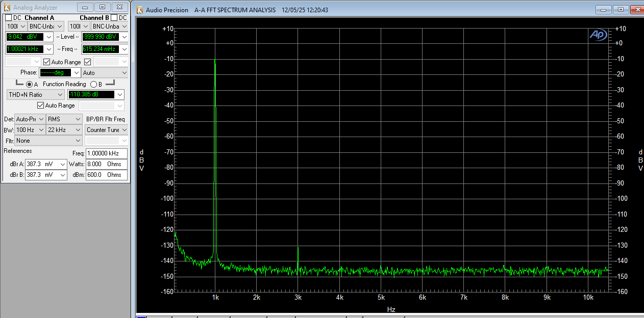Toggle Auto Range checkbox under THD+N Ratio
Image resolution: width=644 pixels, height=318 pixels.
pyautogui.click(x=41, y=105)
